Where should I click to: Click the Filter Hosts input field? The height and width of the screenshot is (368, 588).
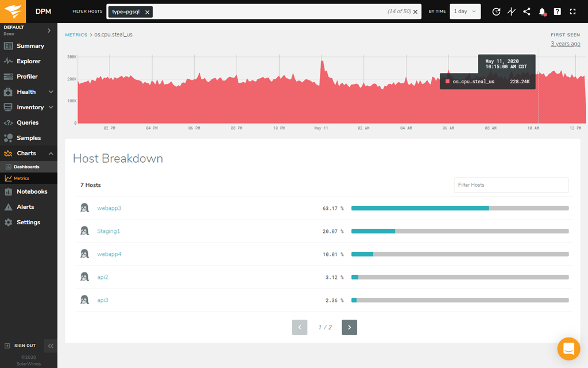(510, 185)
